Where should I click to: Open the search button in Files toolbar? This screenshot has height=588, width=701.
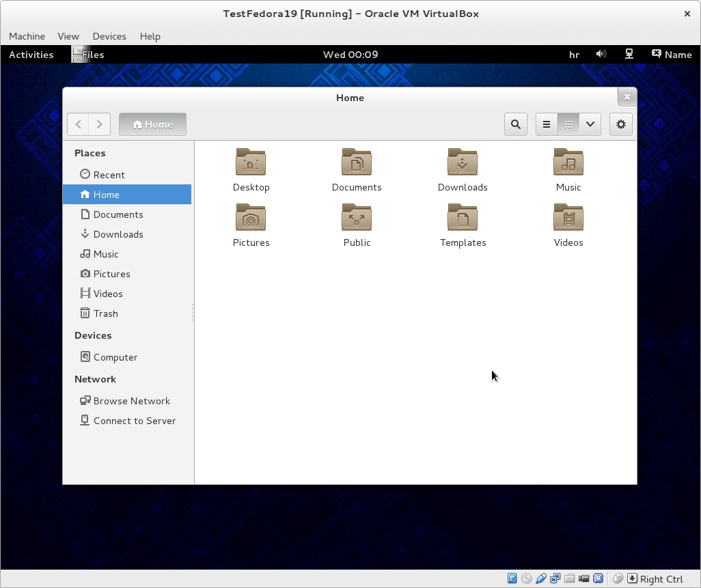[x=516, y=124]
